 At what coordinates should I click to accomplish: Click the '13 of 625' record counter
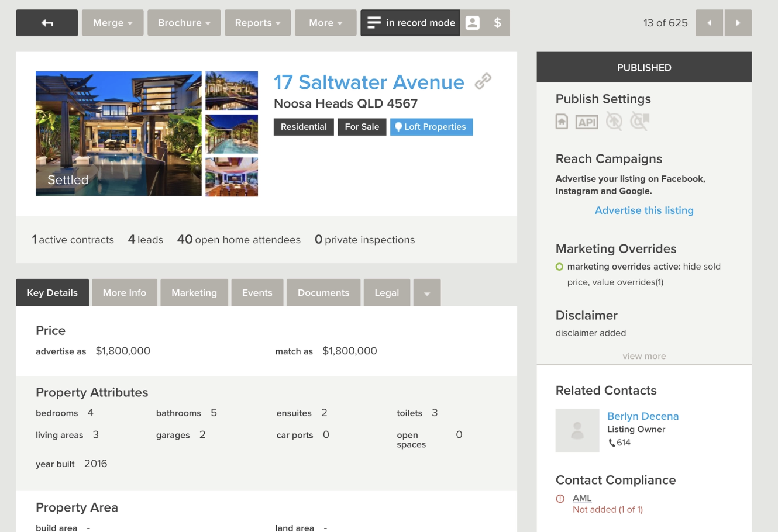pos(665,23)
